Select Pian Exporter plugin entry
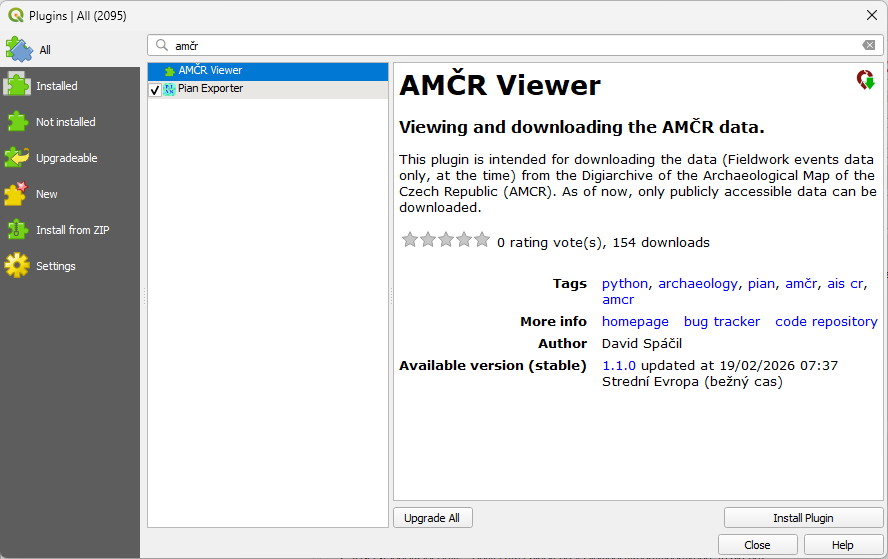888x559 pixels. click(x=210, y=89)
